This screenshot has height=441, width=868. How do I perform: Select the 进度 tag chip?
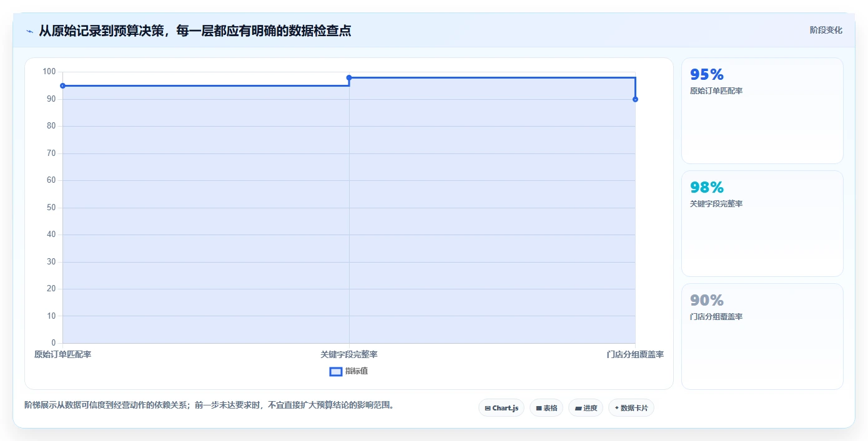point(586,408)
